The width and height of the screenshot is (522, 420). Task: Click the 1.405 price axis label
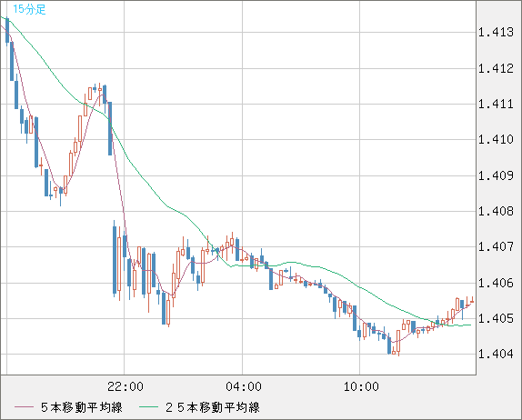pyautogui.click(x=496, y=318)
